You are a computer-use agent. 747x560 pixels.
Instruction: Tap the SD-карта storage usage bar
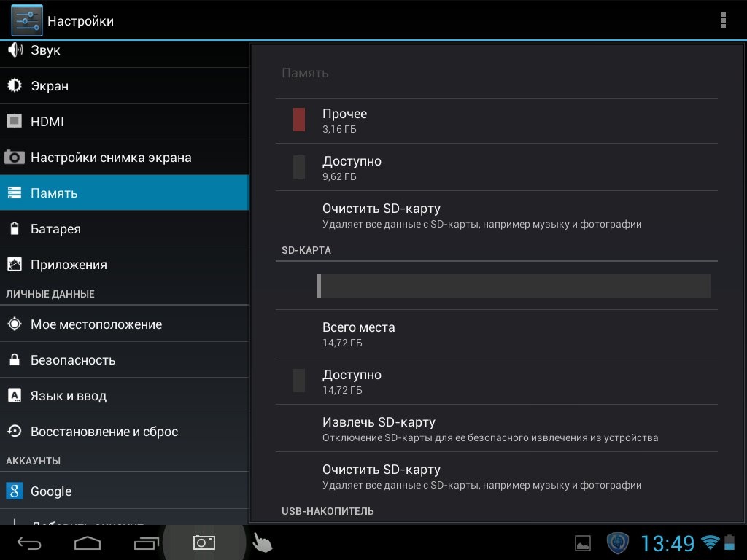coord(513,286)
